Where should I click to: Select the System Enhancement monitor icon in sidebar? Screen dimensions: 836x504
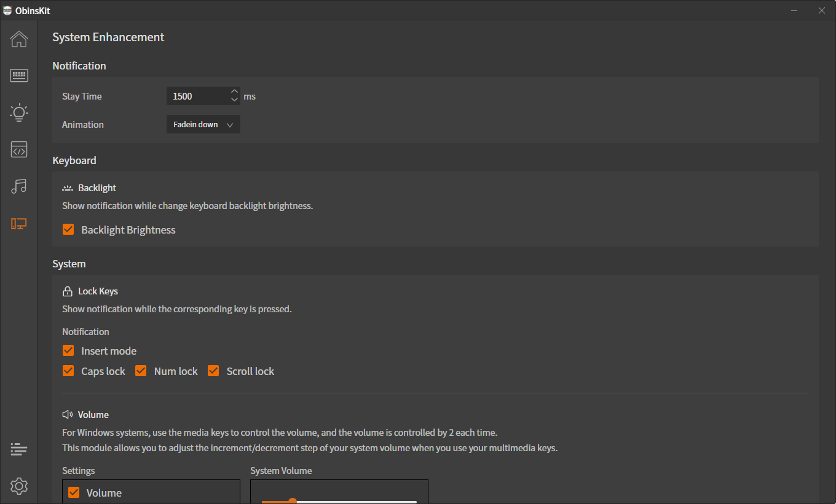[19, 224]
